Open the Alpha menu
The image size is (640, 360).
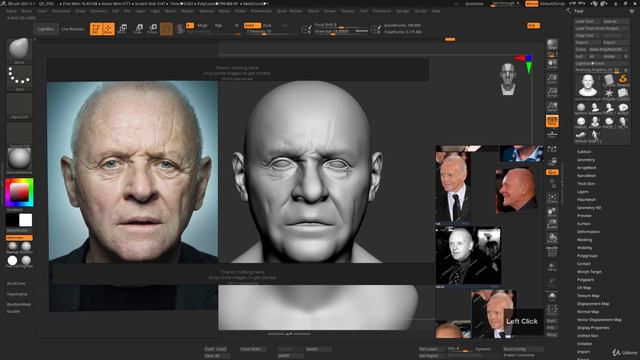tap(11, 11)
